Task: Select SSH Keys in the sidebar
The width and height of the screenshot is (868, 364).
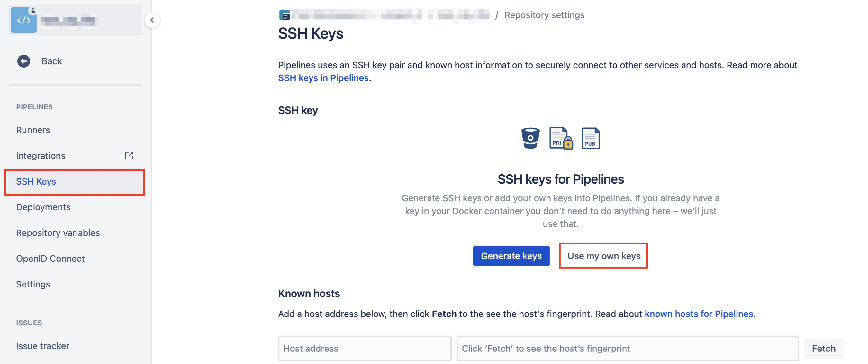Action: 36,182
